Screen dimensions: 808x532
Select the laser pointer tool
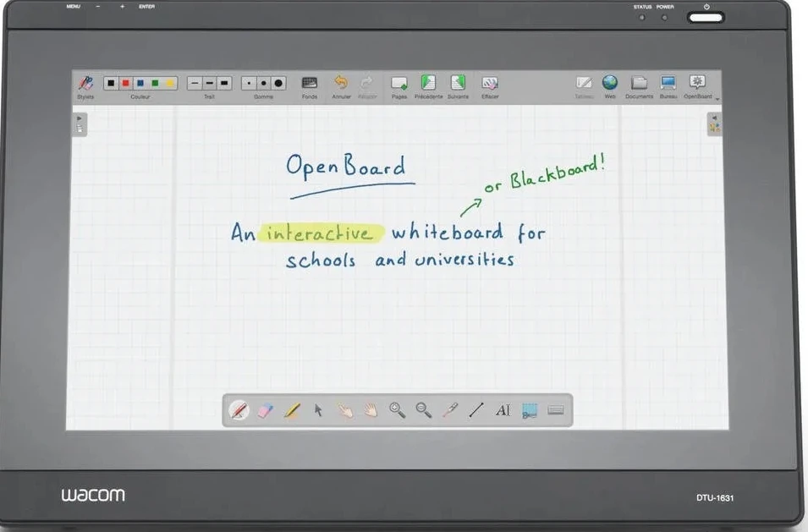click(x=450, y=410)
